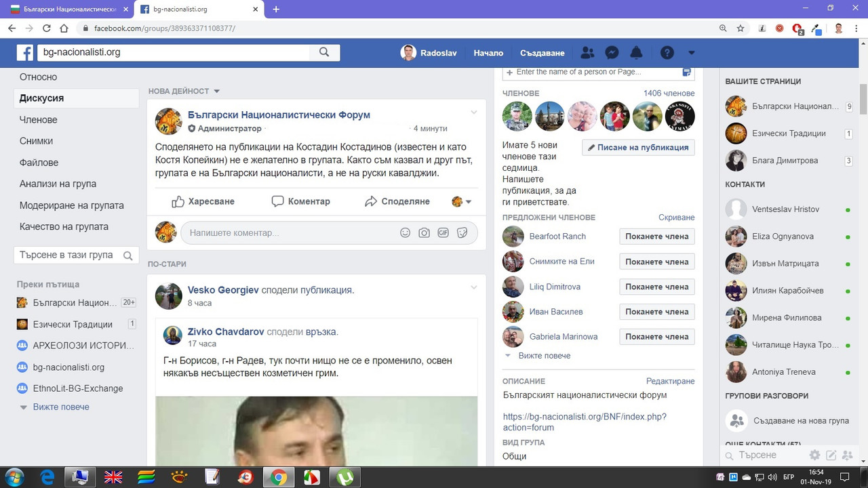Open the Windows notification center icon
The height and width of the screenshot is (488, 868).
click(x=845, y=477)
